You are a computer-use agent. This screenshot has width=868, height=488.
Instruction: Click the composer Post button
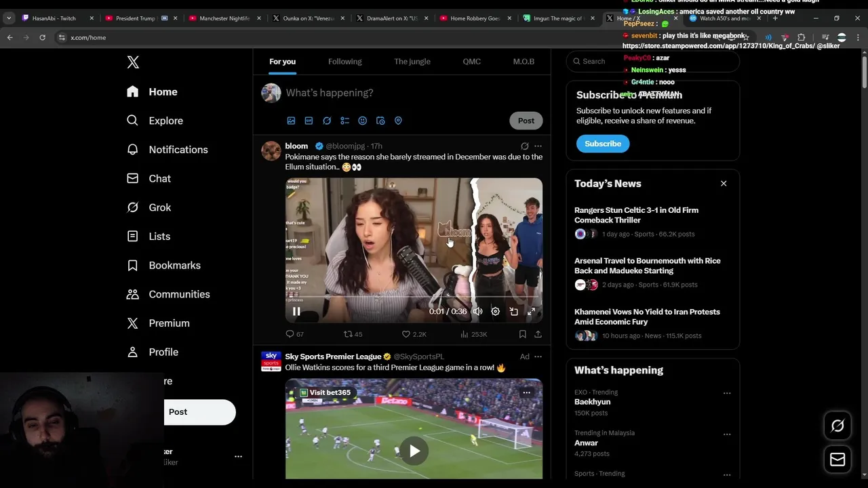(x=526, y=121)
